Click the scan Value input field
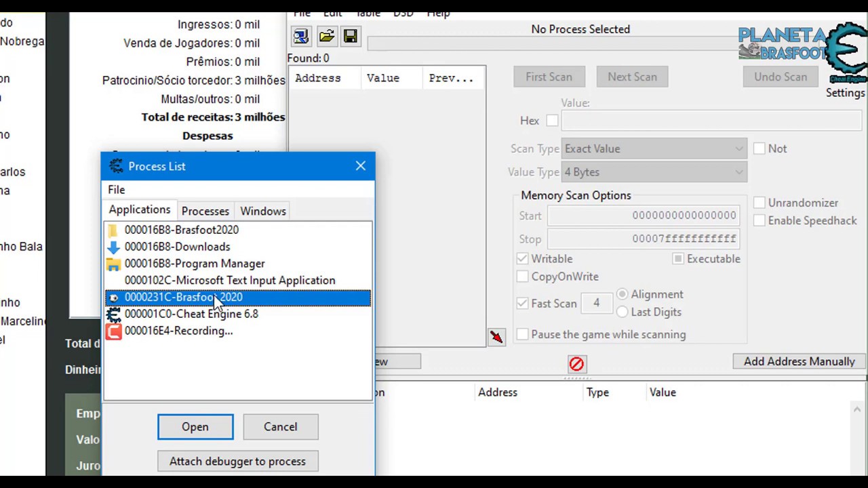The height and width of the screenshot is (488, 868). click(711, 121)
